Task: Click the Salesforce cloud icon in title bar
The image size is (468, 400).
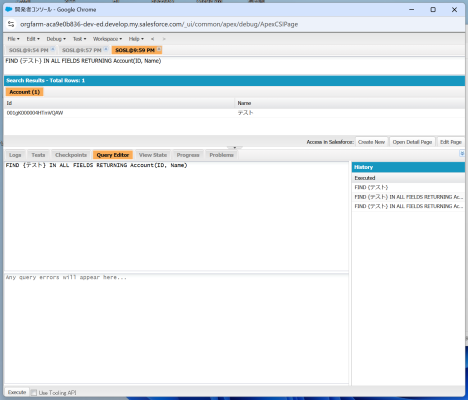Action: point(9,9)
